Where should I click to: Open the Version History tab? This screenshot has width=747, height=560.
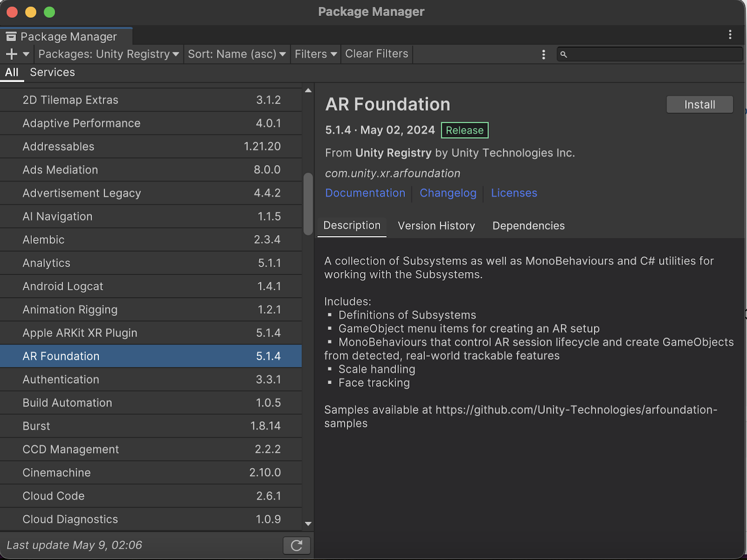pos(436,226)
